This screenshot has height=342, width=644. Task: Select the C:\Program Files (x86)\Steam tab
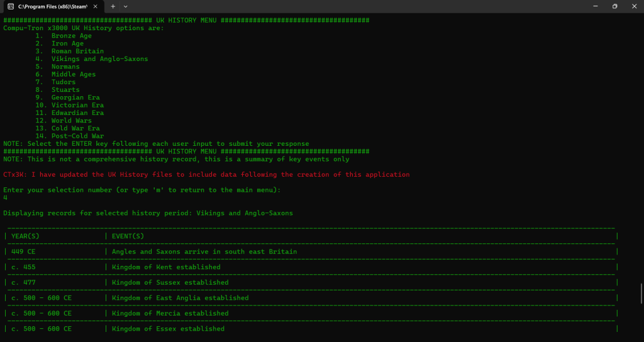coord(52,6)
